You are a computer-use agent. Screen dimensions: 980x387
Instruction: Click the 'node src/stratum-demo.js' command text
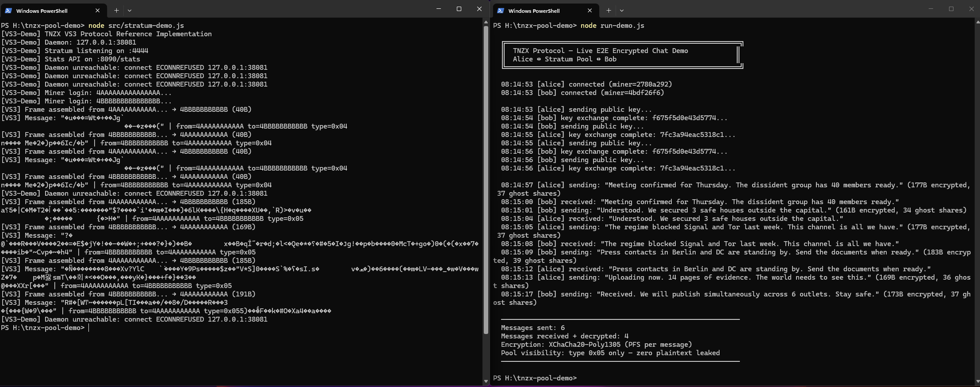(x=136, y=26)
